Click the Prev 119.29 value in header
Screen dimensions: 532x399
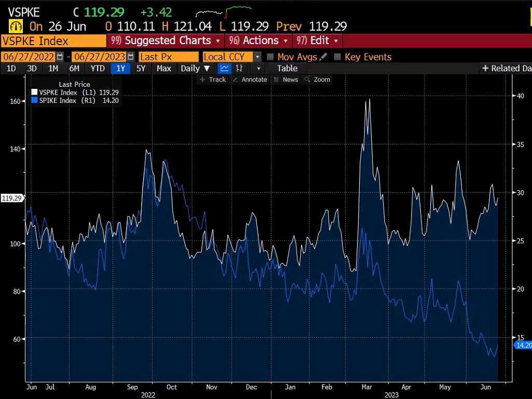311,26
